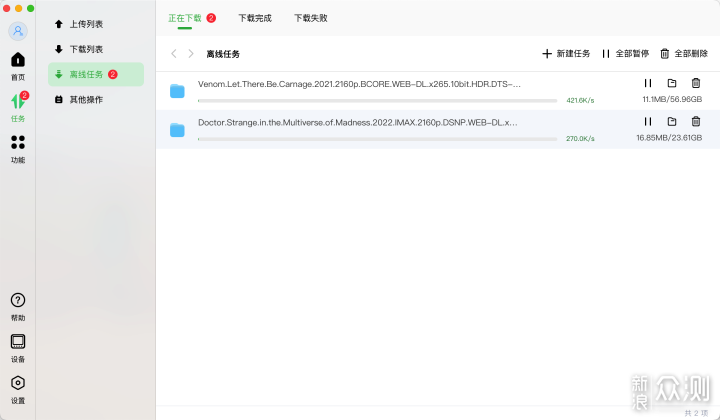Viewport: 720px width, 420px height.
Task: Click the red badge on 正在下载 tab
Action: click(x=211, y=18)
